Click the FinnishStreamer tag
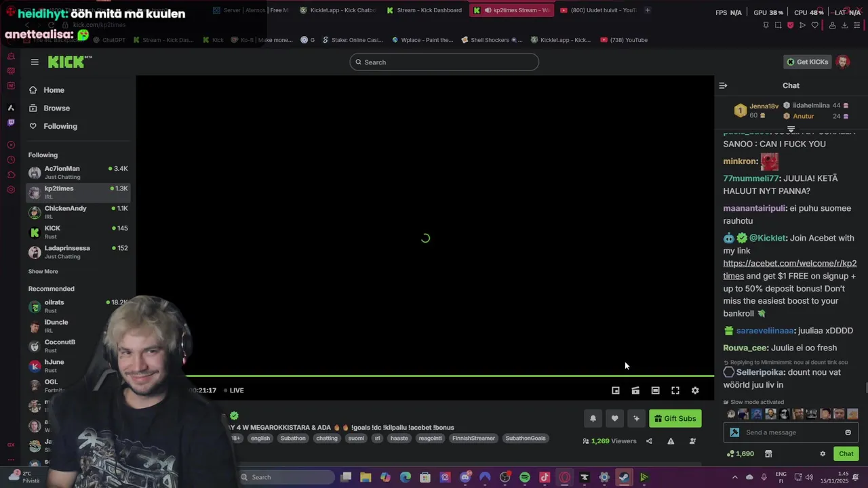The image size is (868, 488). point(473,439)
